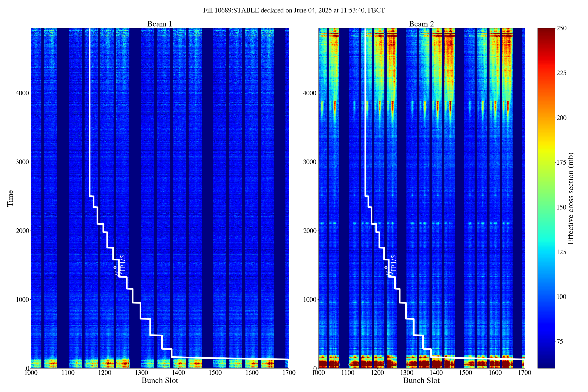Click the figure title Fill 10689 text
Viewport: 588px width, 392px height.
pyautogui.click(x=294, y=11)
